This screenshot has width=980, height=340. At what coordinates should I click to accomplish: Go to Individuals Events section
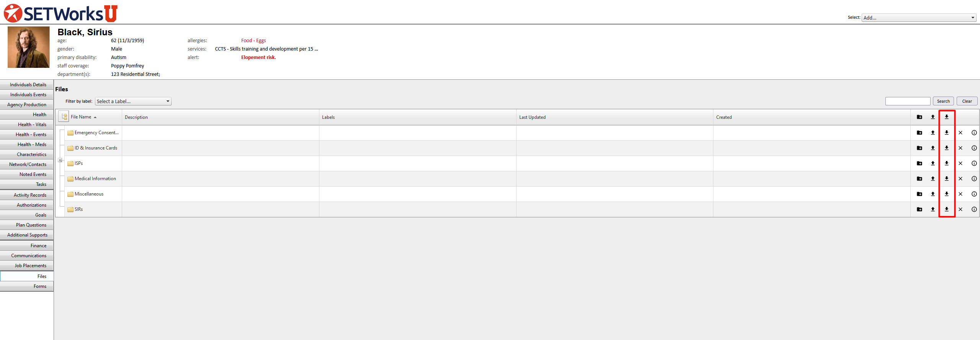27,95
